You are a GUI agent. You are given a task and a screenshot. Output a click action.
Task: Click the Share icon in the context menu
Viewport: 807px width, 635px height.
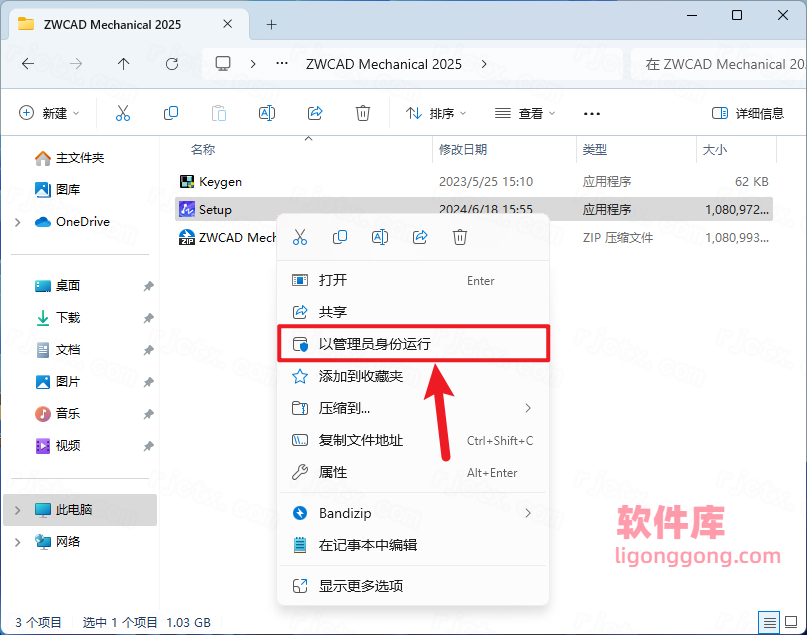[x=420, y=237]
